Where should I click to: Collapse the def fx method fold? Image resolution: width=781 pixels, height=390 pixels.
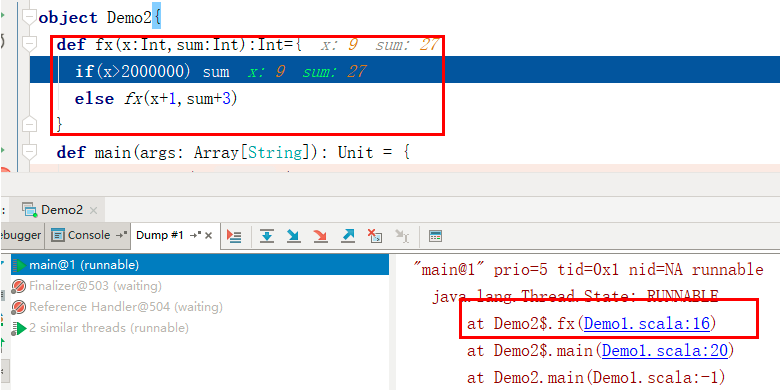30,44
